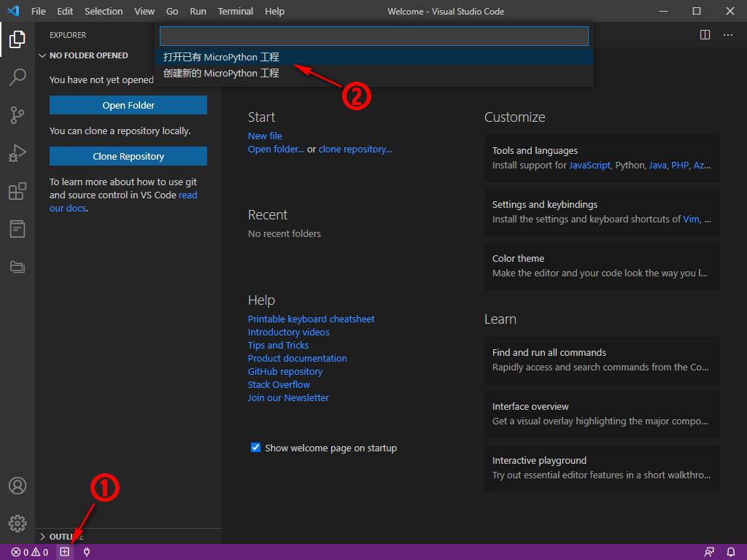Viewport: 747px width, 560px height.
Task: Click the Open Folder button
Action: [x=128, y=105]
